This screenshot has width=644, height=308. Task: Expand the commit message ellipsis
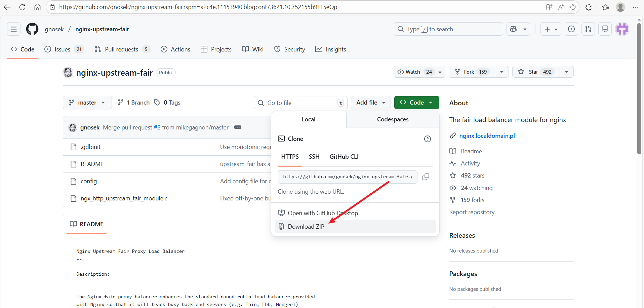(x=238, y=127)
